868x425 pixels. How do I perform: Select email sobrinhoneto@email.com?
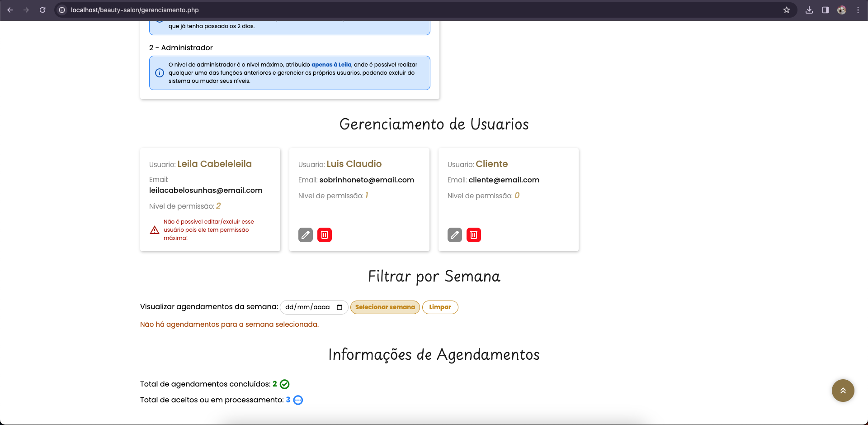click(367, 180)
